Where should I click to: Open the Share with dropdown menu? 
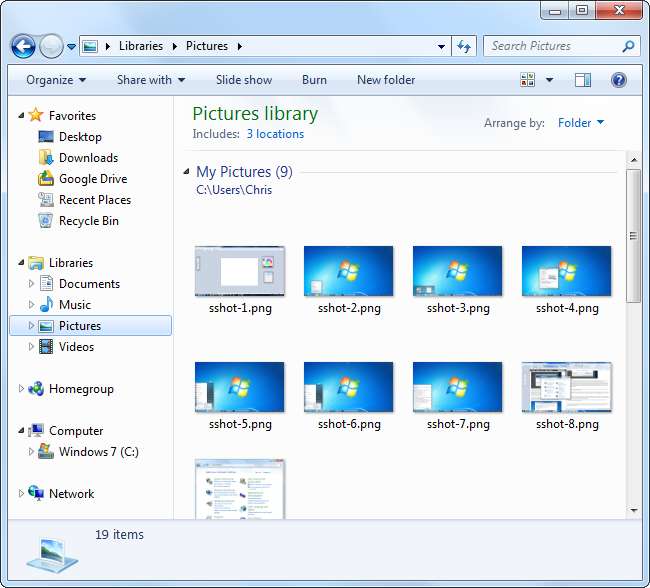pos(151,80)
